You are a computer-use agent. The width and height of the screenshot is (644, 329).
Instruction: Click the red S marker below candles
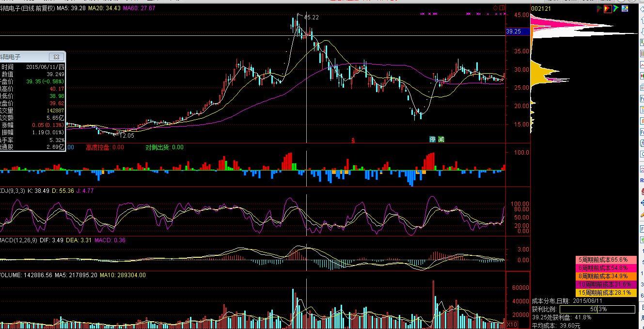point(353,141)
